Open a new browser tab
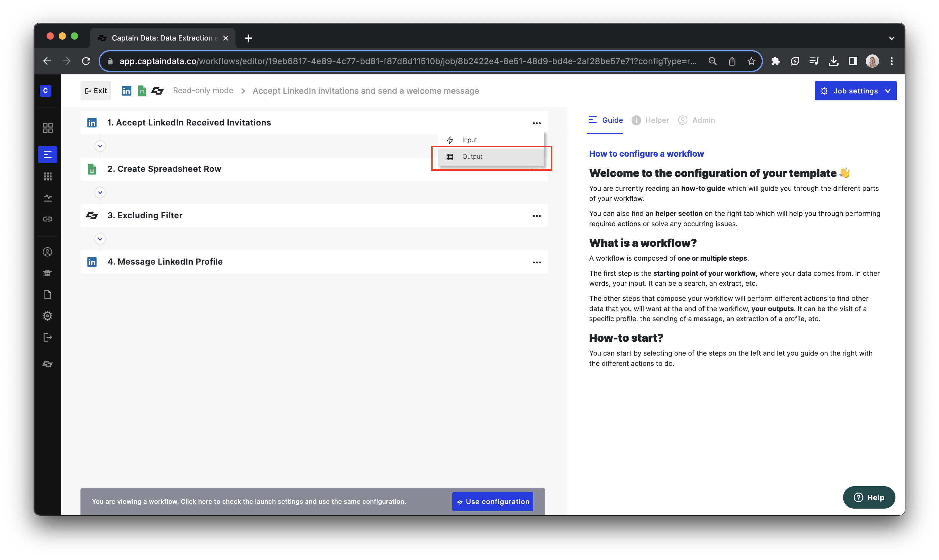The image size is (939, 560). (248, 38)
